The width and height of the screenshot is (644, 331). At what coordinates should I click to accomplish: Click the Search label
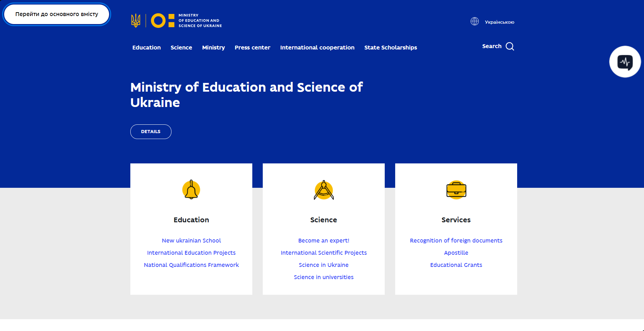point(492,46)
